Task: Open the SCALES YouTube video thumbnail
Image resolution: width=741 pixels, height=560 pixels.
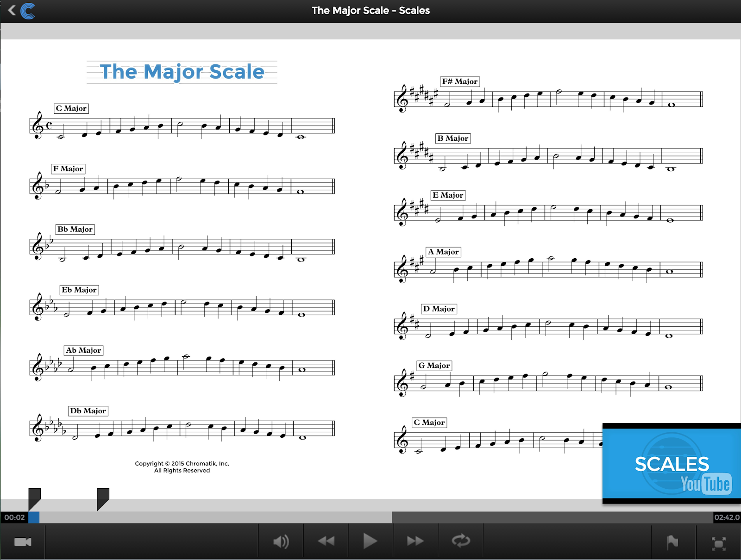Action: pos(672,463)
